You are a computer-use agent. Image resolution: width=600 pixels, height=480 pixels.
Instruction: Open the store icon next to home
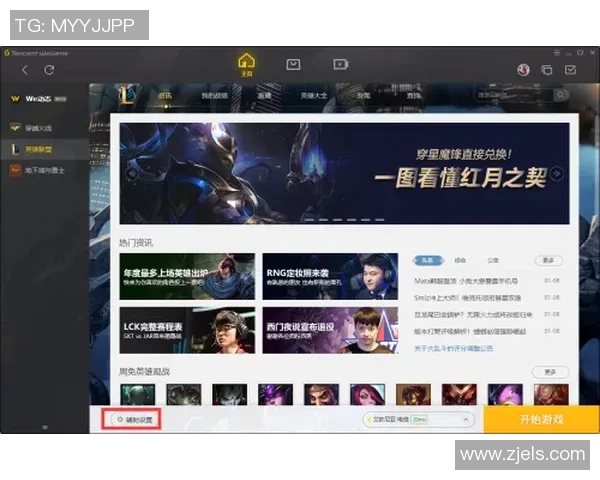[x=293, y=64]
